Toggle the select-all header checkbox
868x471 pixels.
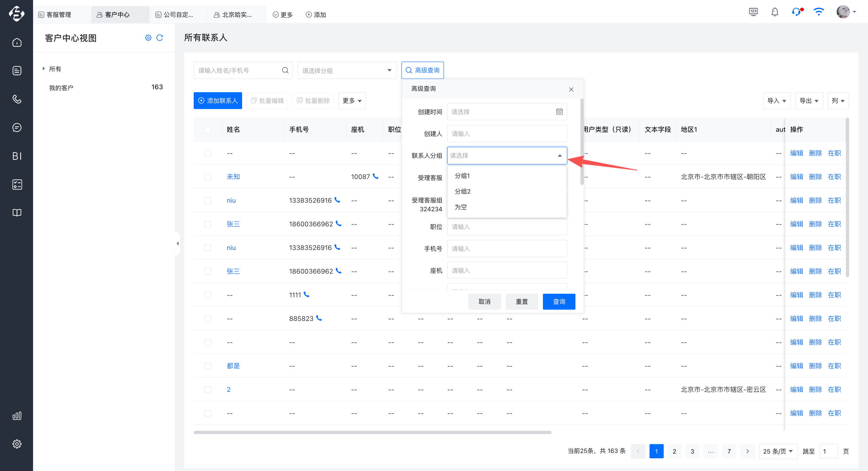tap(208, 129)
